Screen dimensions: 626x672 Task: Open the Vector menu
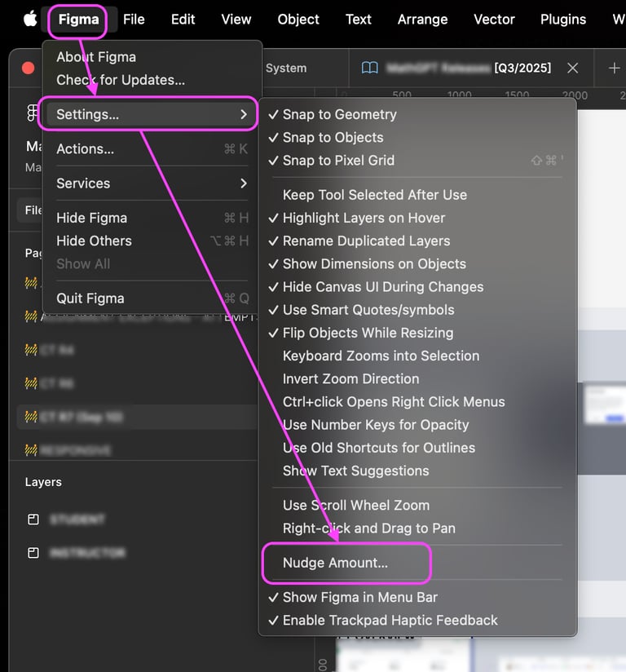pos(494,20)
